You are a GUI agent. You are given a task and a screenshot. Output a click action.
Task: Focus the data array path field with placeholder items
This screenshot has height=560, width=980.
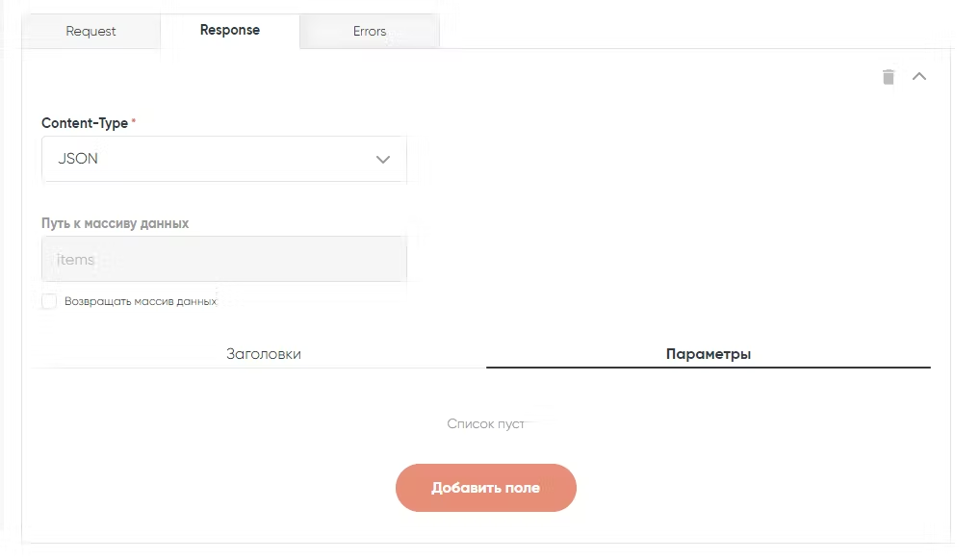(x=224, y=260)
